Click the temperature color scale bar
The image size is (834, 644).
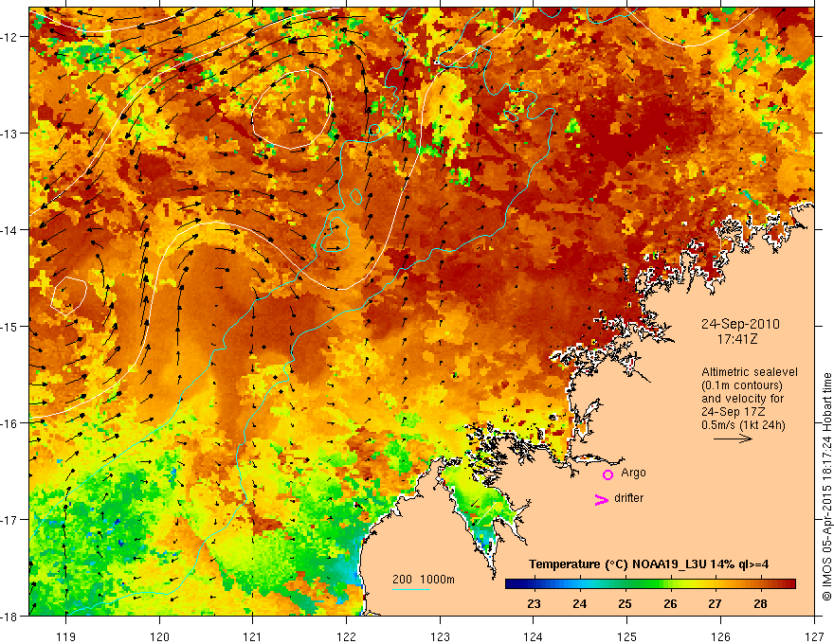click(x=650, y=584)
